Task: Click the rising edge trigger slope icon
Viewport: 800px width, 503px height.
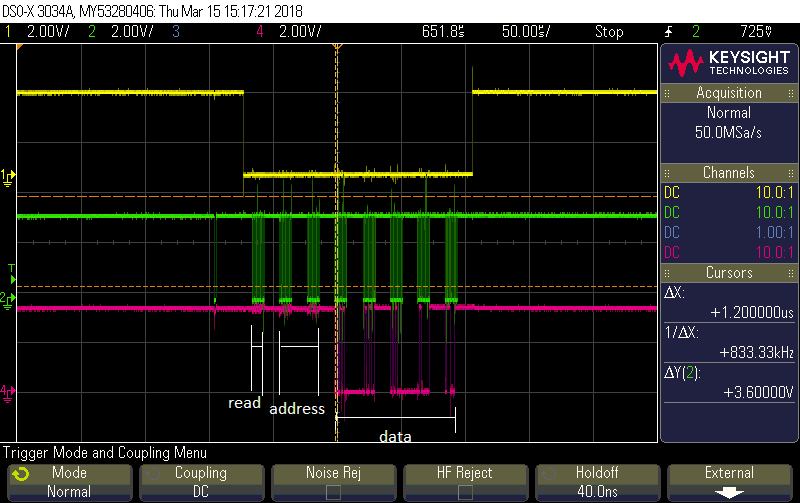Action: (668, 32)
